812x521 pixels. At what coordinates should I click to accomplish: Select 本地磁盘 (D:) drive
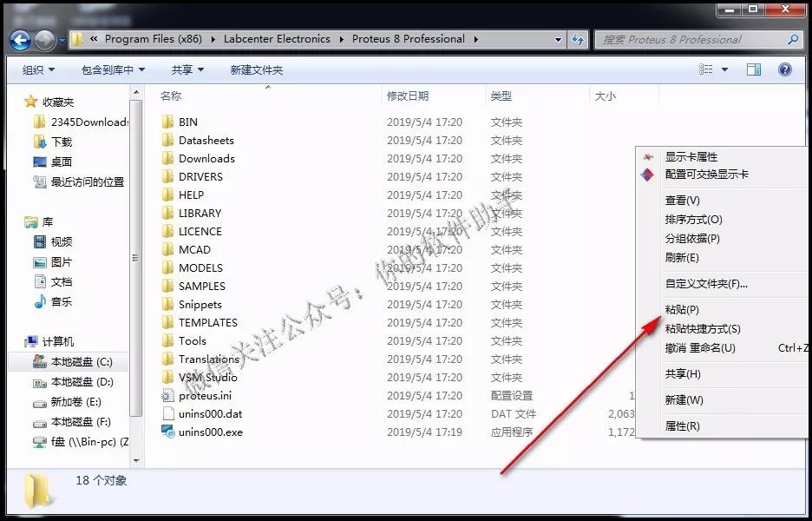73,382
